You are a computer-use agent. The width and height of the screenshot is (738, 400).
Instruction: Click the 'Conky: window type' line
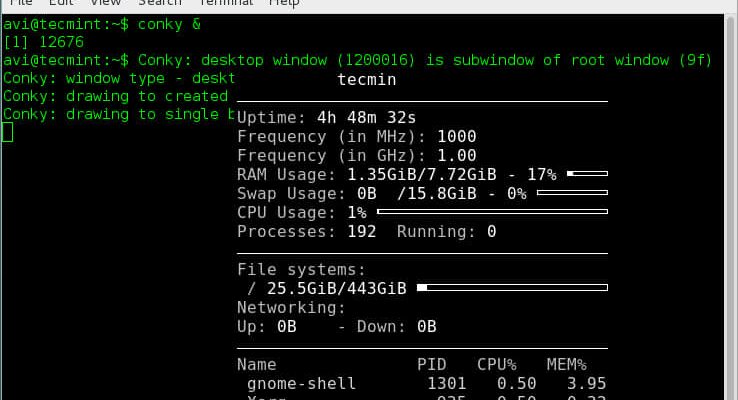pyautogui.click(x=119, y=78)
